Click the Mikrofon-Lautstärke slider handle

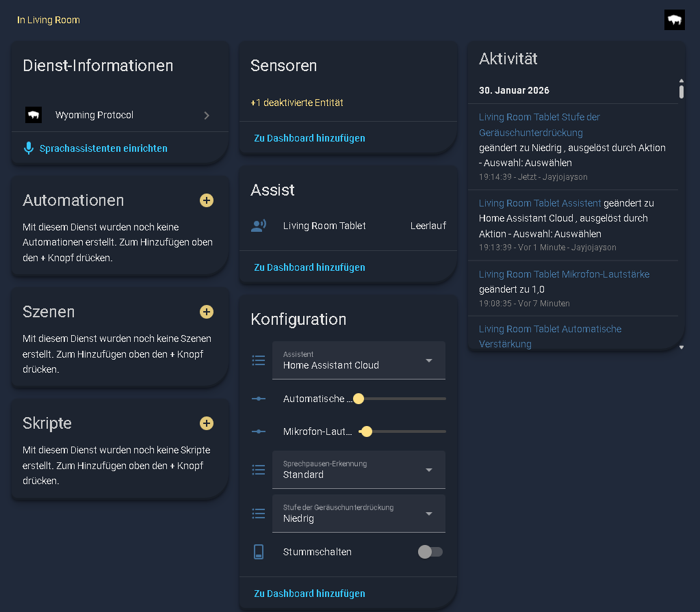367,431
